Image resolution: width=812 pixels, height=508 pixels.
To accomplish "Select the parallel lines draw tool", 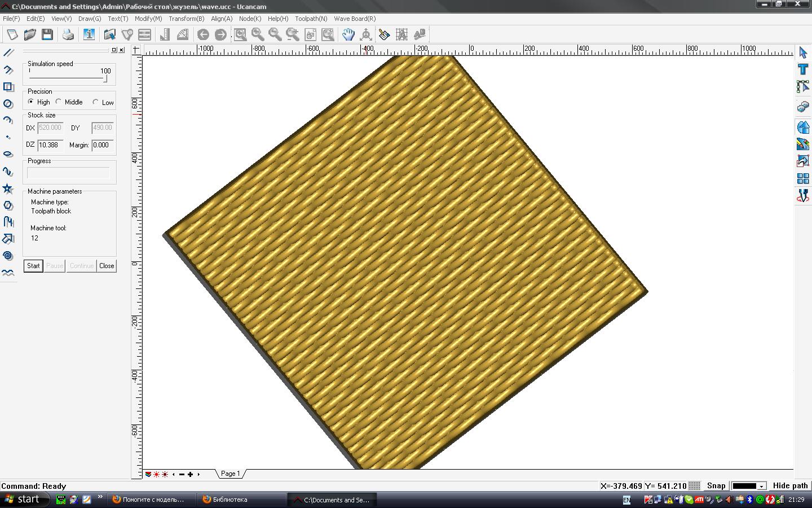I will pyautogui.click(x=8, y=52).
